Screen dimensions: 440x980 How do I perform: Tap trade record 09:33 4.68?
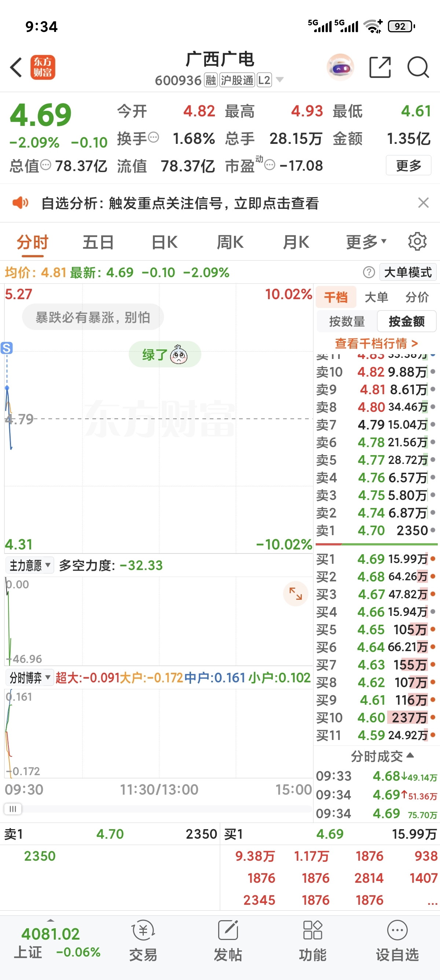(x=376, y=776)
